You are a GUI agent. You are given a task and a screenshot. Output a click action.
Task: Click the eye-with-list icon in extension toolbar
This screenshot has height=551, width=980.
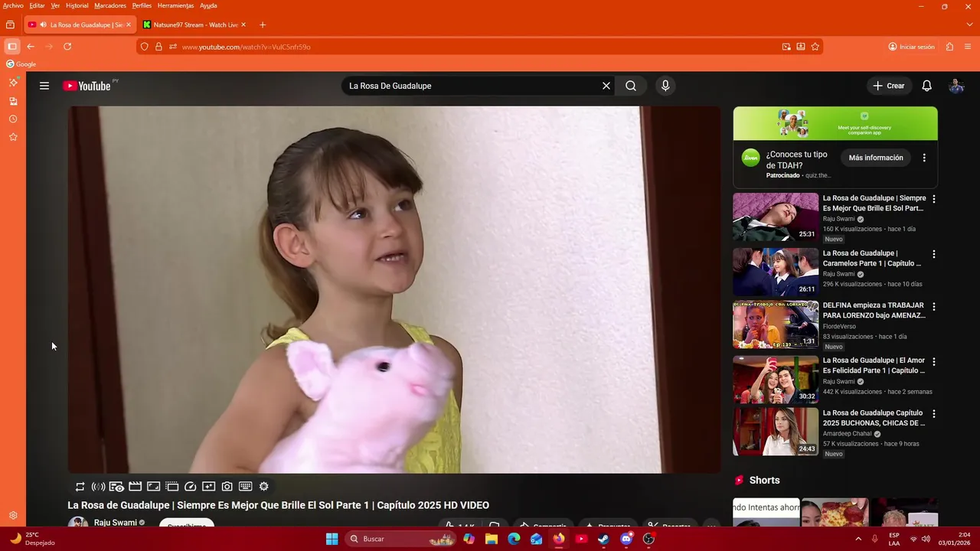(x=116, y=487)
